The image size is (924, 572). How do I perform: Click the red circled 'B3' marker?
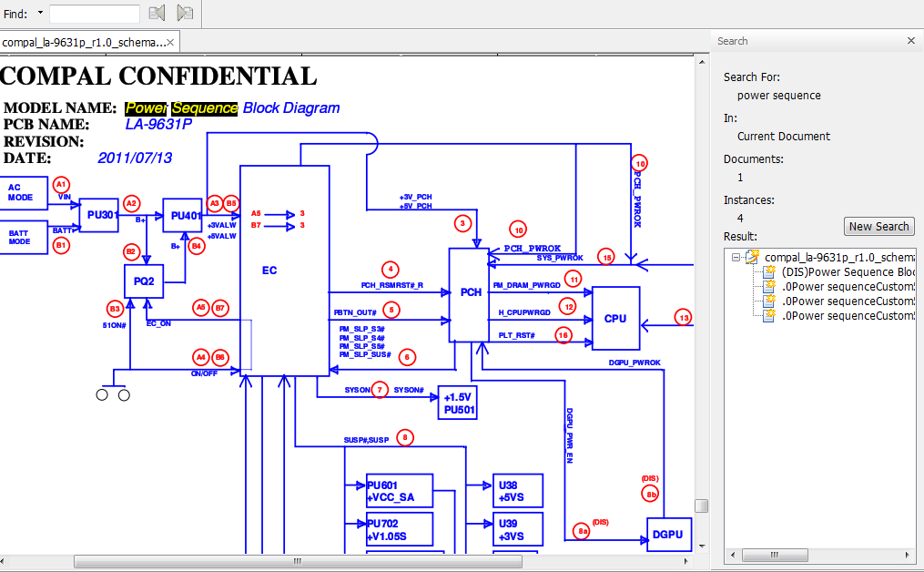pos(115,309)
